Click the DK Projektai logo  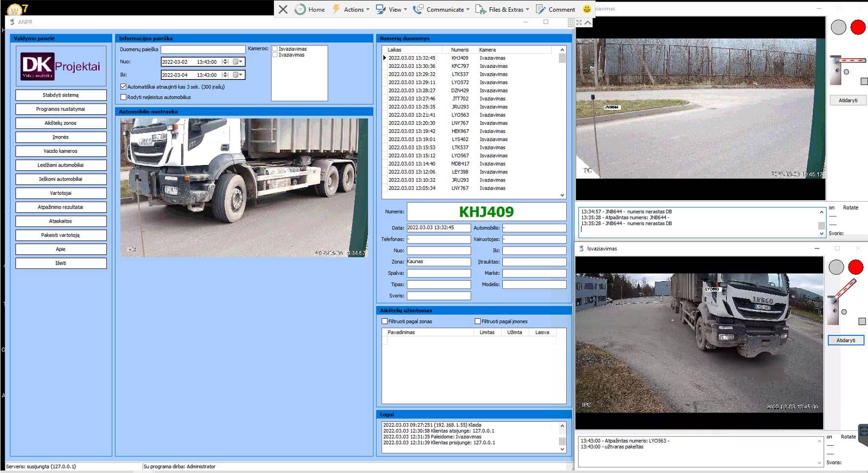pos(61,66)
